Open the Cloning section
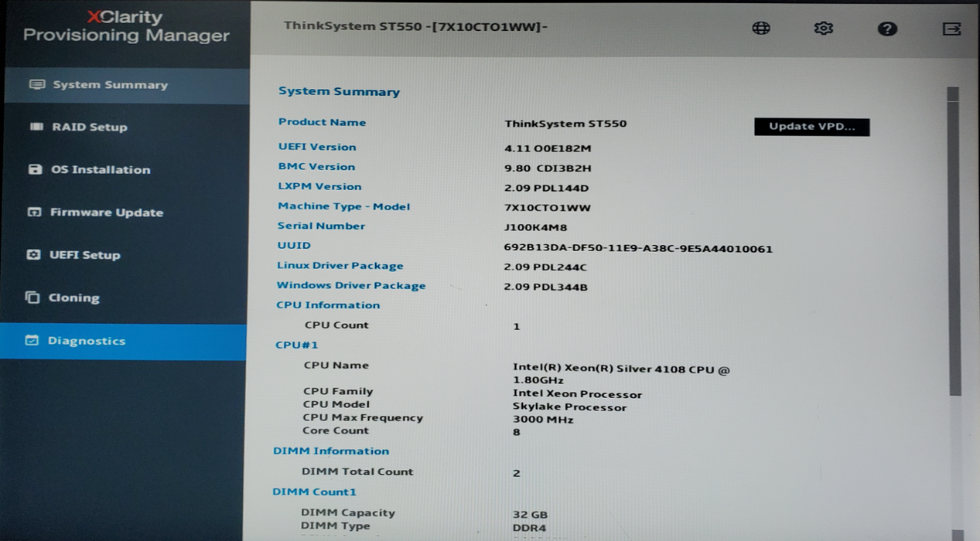The height and width of the screenshot is (541, 980). click(124, 298)
